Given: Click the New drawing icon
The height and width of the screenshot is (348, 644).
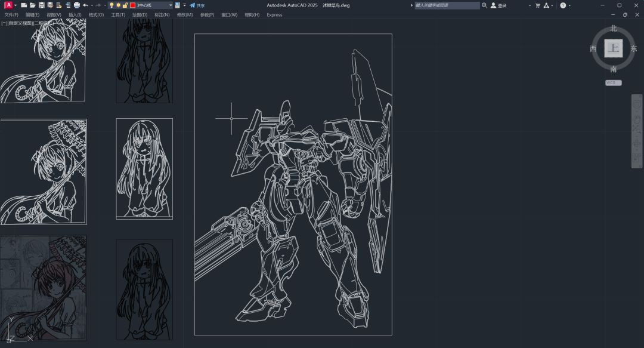Looking at the screenshot, I should [24, 5].
